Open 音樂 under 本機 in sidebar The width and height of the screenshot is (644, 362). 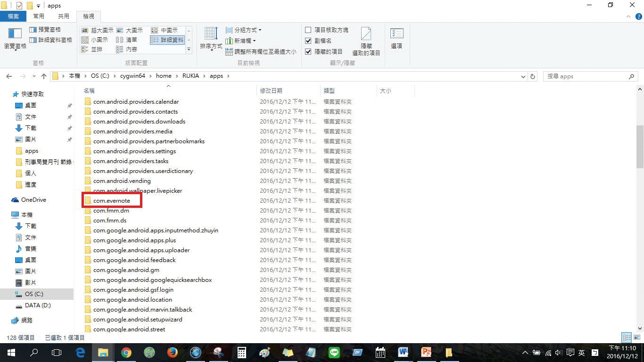31,249
